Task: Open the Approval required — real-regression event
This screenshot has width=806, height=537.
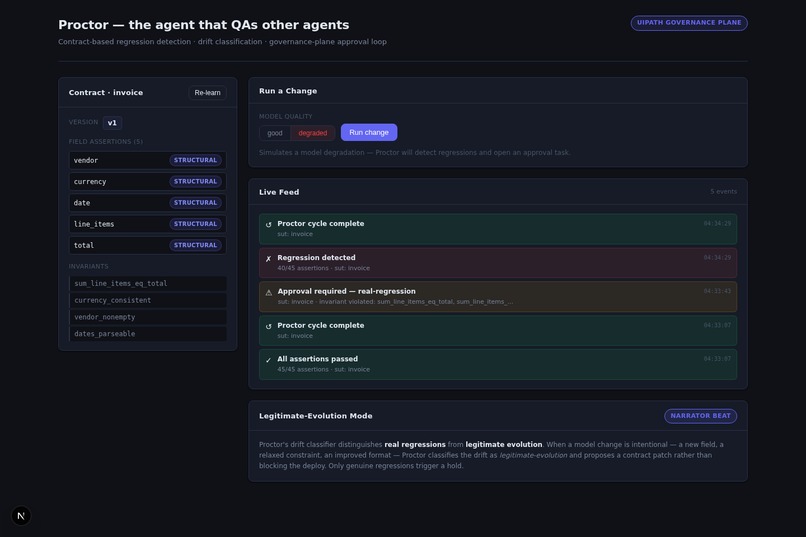Action: (498, 297)
